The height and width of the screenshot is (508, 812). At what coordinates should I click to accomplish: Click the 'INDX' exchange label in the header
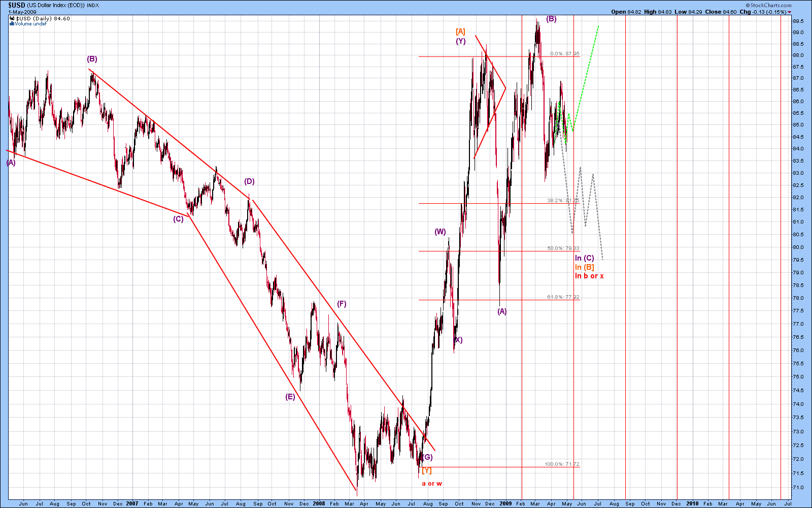click(x=93, y=5)
